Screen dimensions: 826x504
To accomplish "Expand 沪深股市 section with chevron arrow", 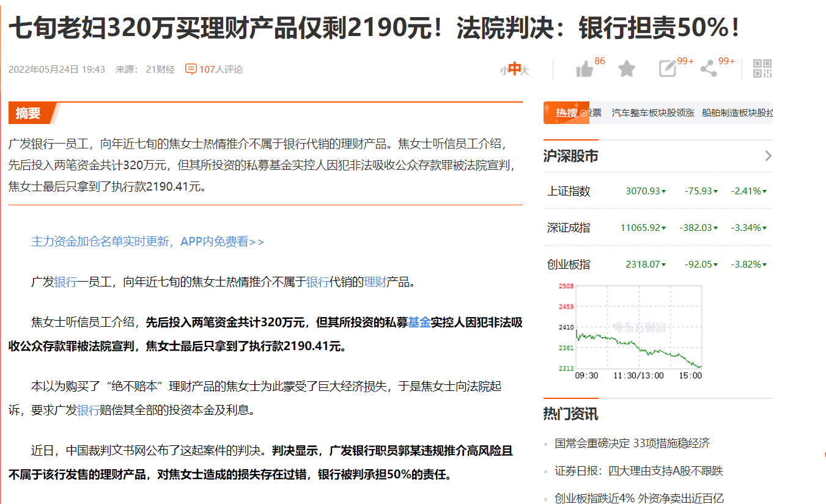I will [768, 156].
